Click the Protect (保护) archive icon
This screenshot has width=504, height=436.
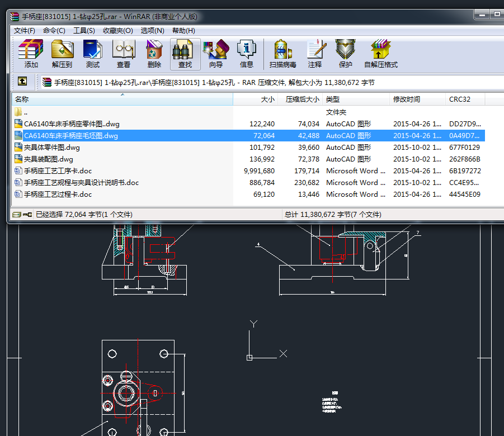[346, 54]
